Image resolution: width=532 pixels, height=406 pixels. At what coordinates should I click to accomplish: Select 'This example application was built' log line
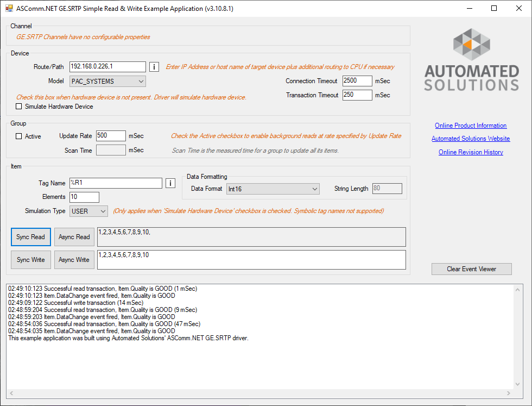pyautogui.click(x=128, y=339)
